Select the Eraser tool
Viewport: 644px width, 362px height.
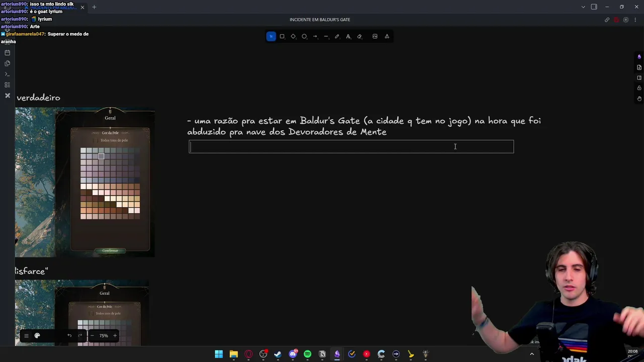tap(359, 36)
